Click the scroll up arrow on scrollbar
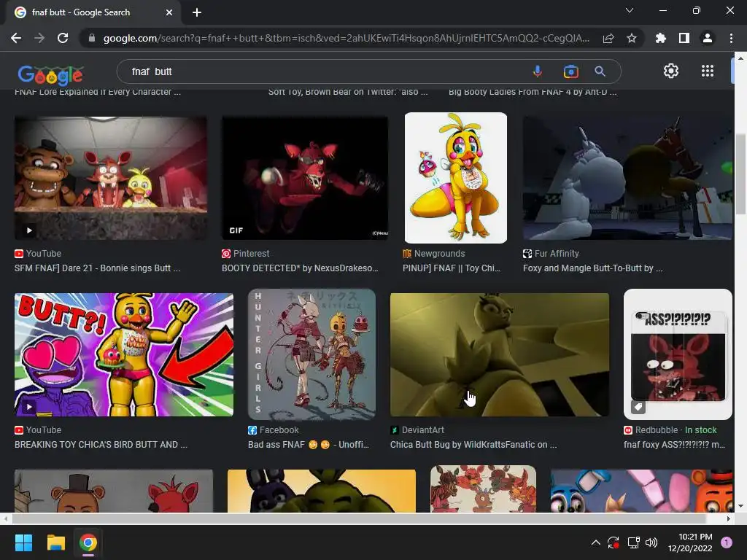 740,58
